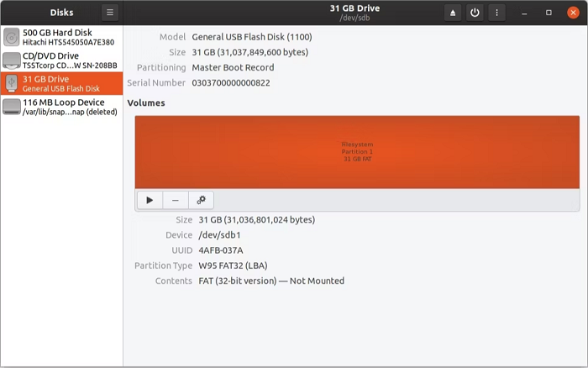Image resolution: width=588 pixels, height=368 pixels.
Task: Mount the selected partition with play button
Action: (150, 200)
